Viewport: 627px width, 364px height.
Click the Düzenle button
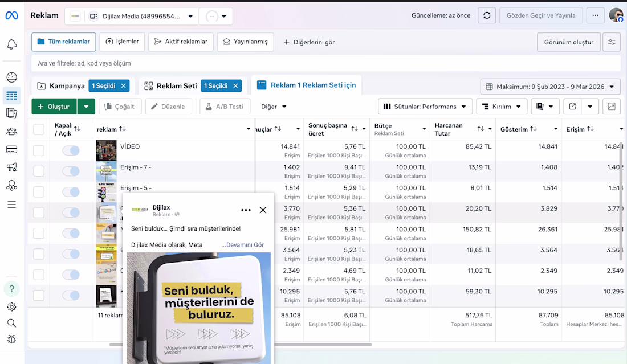[168, 107]
